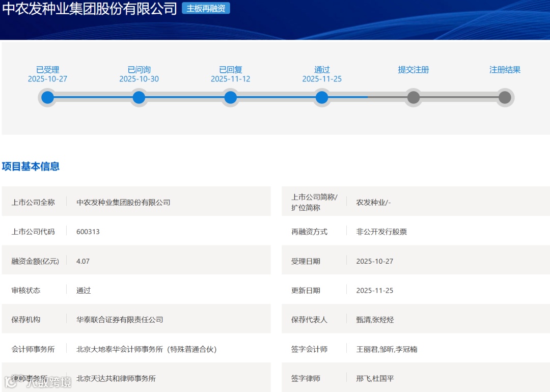Click the 再融资方式 field label

pos(310,232)
